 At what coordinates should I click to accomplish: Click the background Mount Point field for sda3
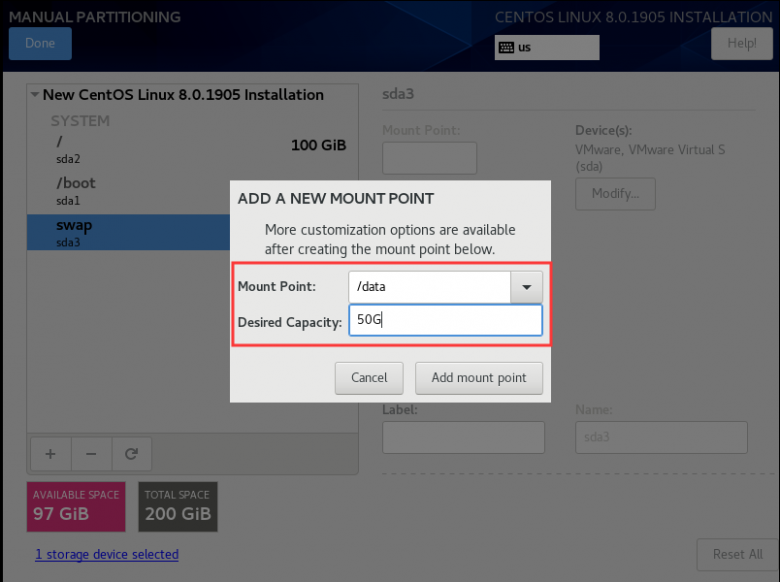click(429, 158)
